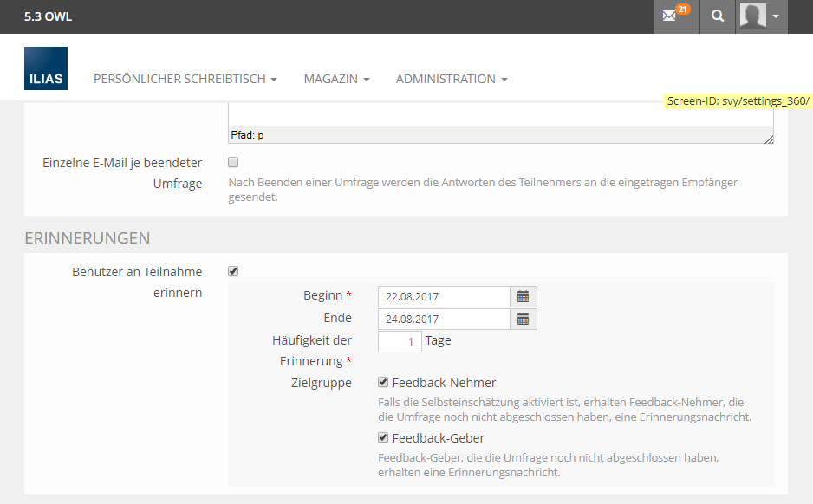
Task: Click the orange 21 notification badge
Action: 683,10
